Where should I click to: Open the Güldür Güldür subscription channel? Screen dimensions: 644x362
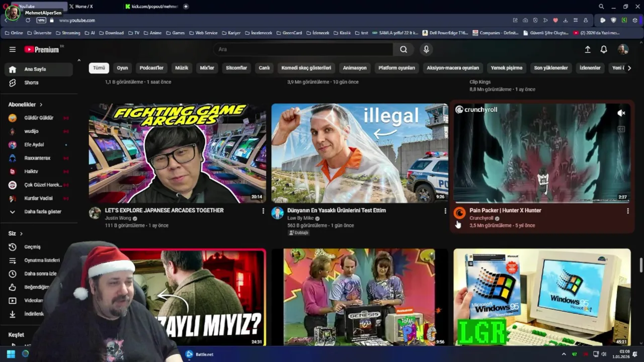point(39,118)
